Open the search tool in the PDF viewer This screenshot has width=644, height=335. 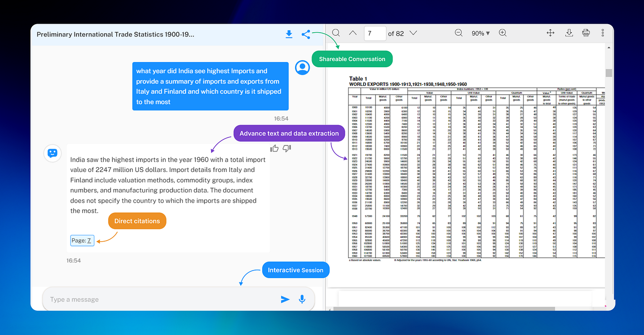click(336, 33)
